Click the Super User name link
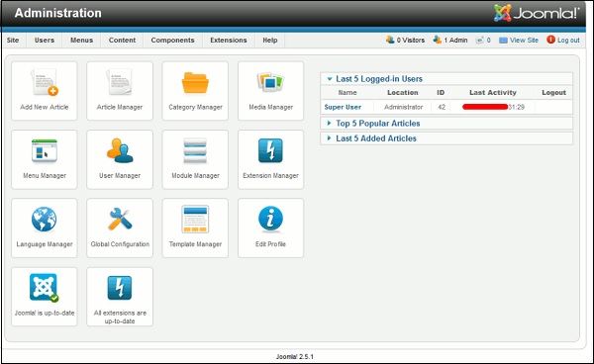Viewport: 594px width, 364px height. tap(343, 107)
